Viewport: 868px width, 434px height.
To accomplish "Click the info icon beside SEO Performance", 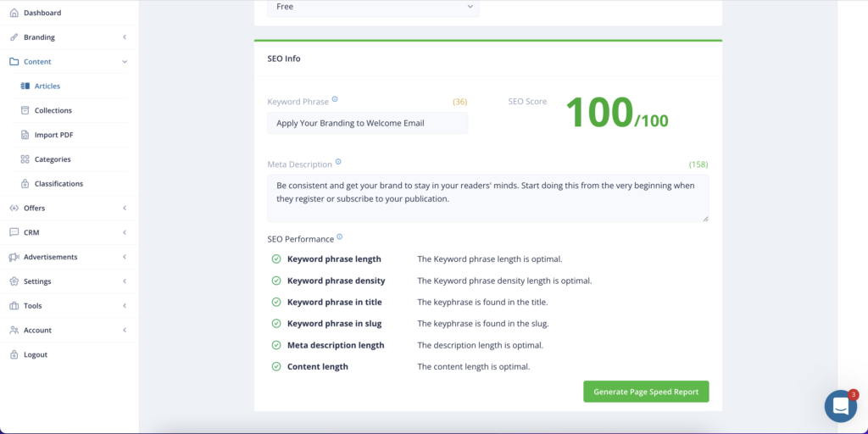I will (x=339, y=237).
